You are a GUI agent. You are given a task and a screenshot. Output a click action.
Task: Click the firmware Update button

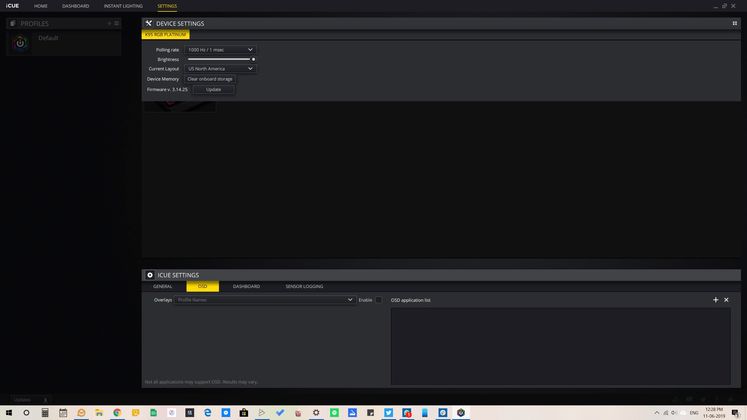213,90
